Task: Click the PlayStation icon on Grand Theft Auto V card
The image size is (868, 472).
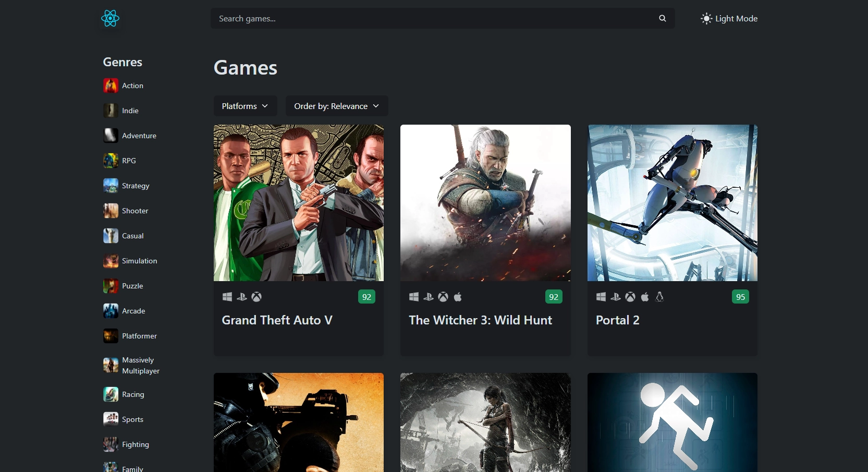Action: click(x=242, y=297)
